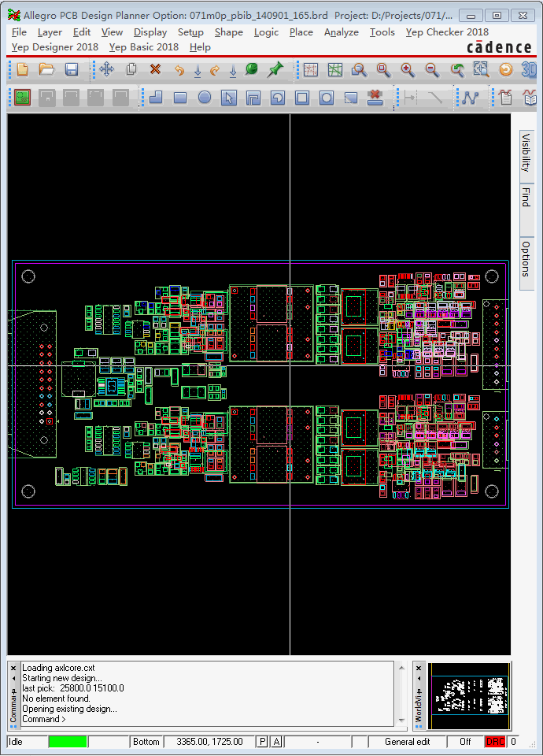Click General edit mode in status bar
The width and height of the screenshot is (543, 756).
pos(407,742)
